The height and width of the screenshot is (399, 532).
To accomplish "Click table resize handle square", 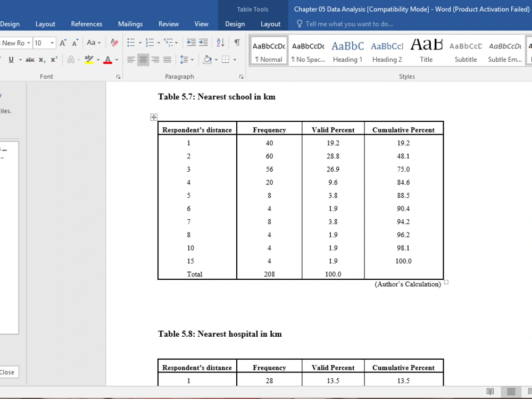I will pyautogui.click(x=446, y=282).
